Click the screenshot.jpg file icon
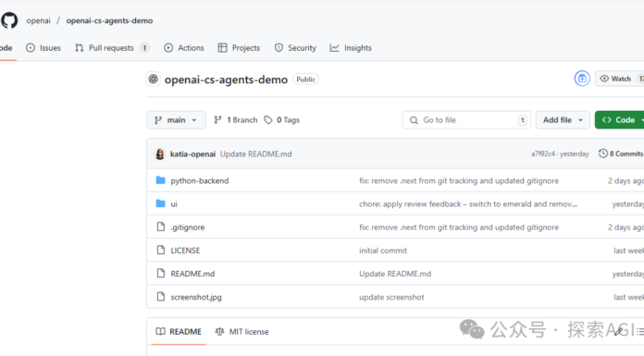The width and height of the screenshot is (644, 356). tap(161, 297)
